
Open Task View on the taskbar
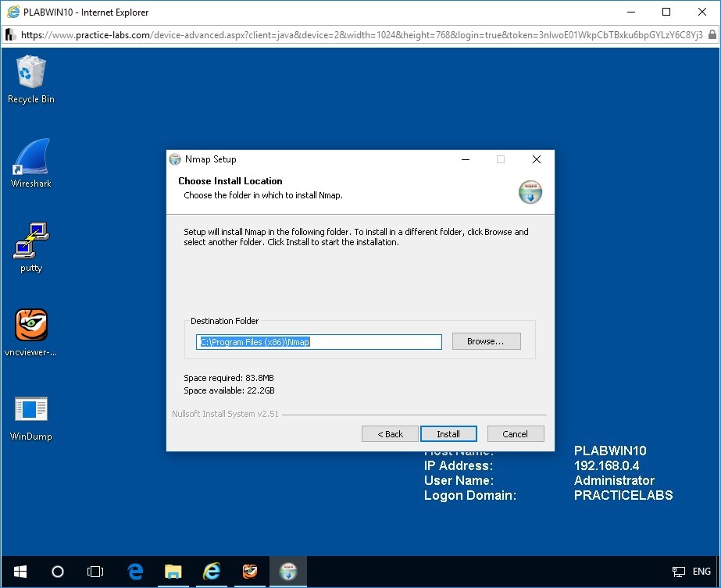pos(95,572)
